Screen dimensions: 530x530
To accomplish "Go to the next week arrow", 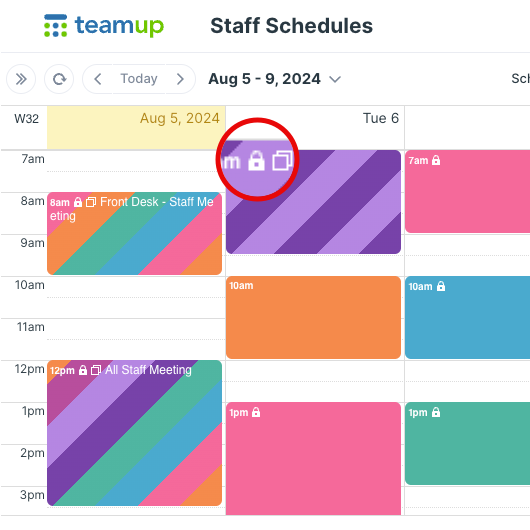I will pyautogui.click(x=180, y=79).
